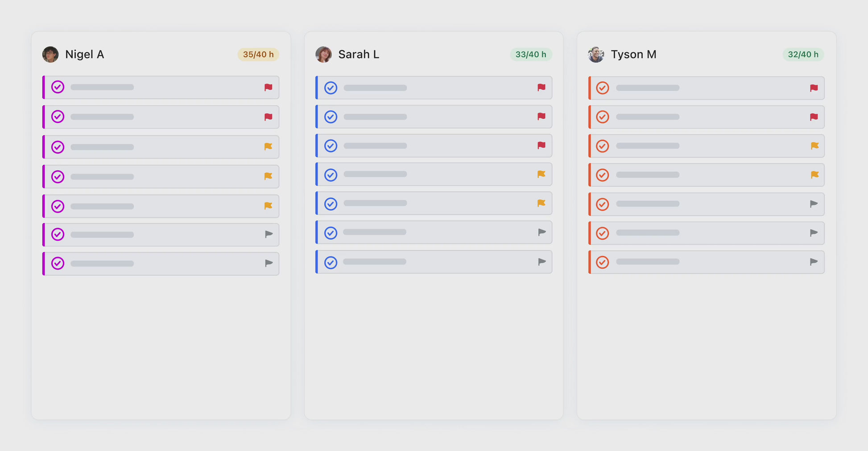Click gray flag on Nigel A's last task

click(269, 263)
